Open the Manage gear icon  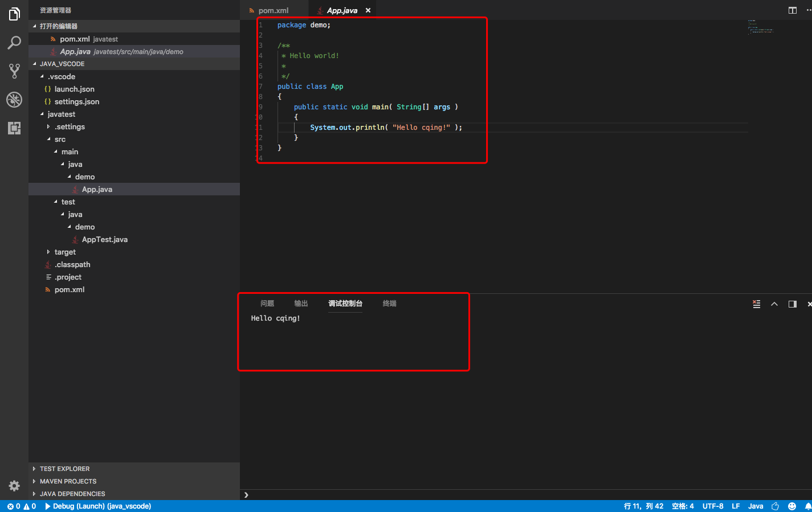click(14, 486)
